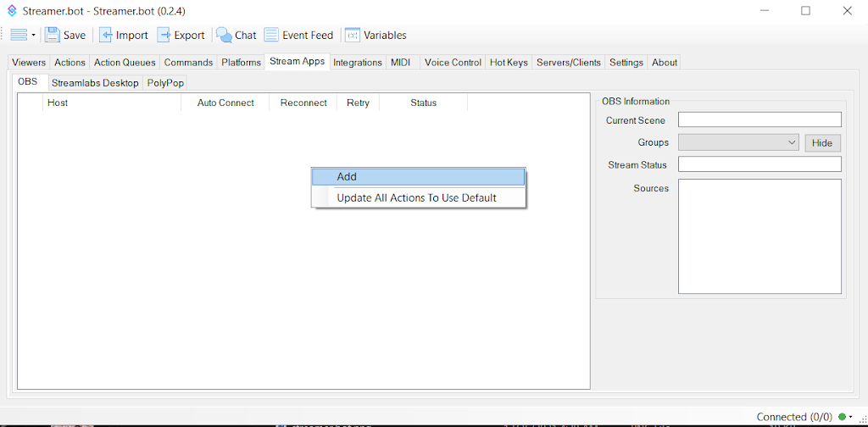Open the dropdown arrow beside the menu icon
The image size is (868, 427).
tap(34, 36)
